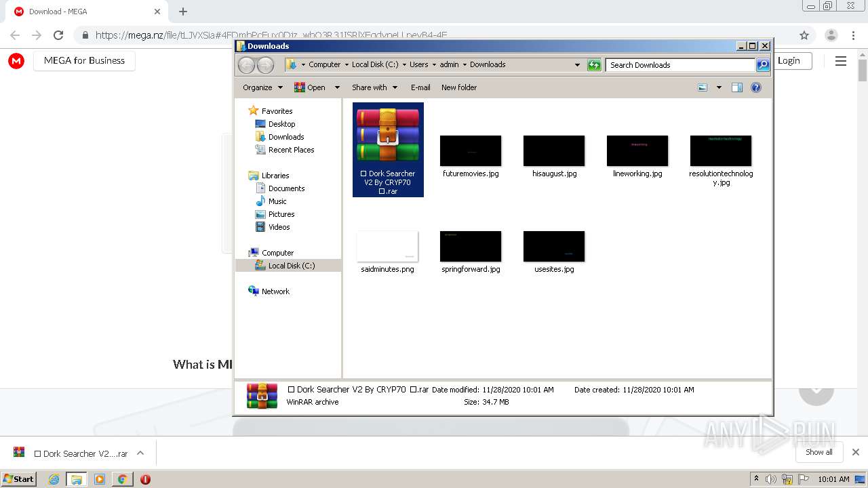Image resolution: width=868 pixels, height=488 pixels.
Task: Expand the download item options chevron
Action: pos(140,453)
